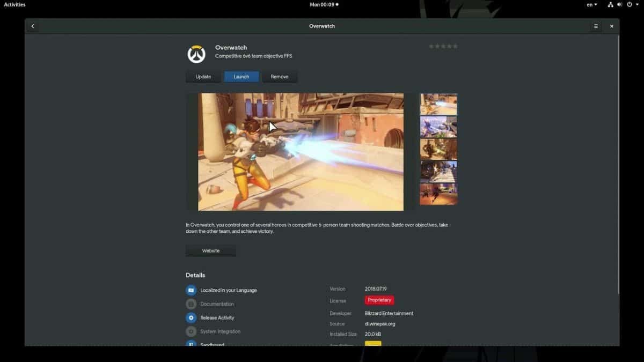Select the fourth screenshot thumbnail
Screen dimensions: 644x362
tap(438, 172)
